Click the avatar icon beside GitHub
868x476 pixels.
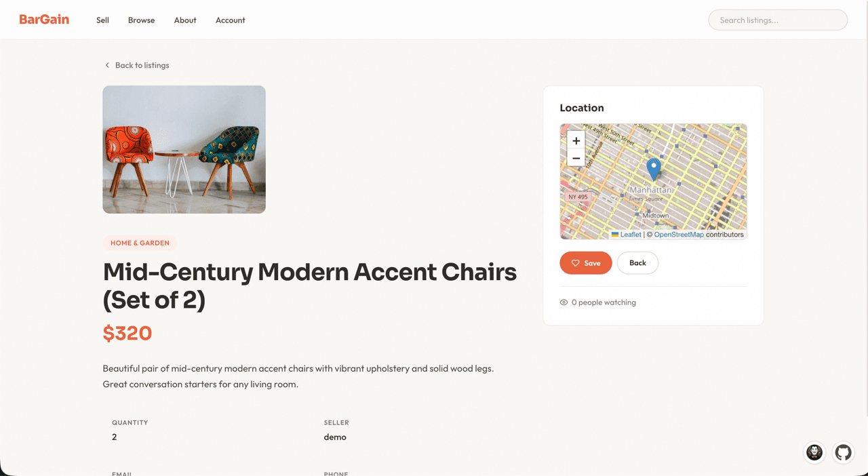point(814,452)
